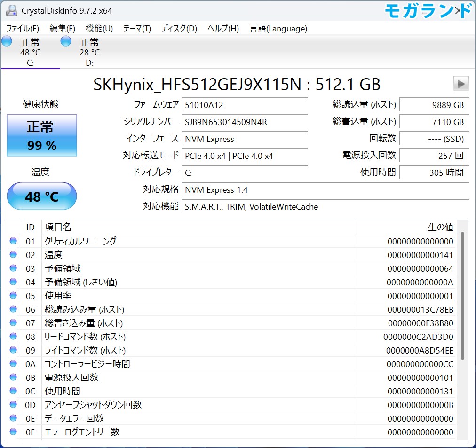Click the blue status dot beside クリティカルワーニング
This screenshot has width=476, height=448.
point(14,241)
